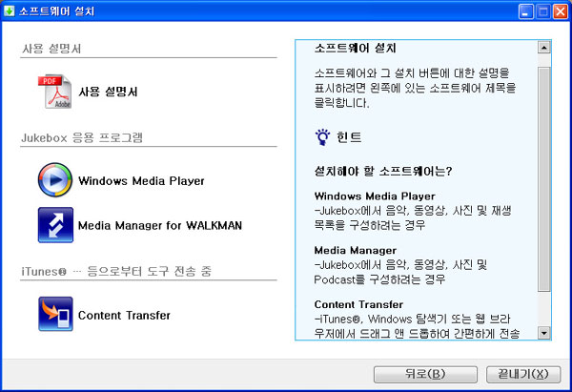Click the 끝내기(X) exit button
This screenshot has height=392, width=572.
pyautogui.click(x=523, y=375)
